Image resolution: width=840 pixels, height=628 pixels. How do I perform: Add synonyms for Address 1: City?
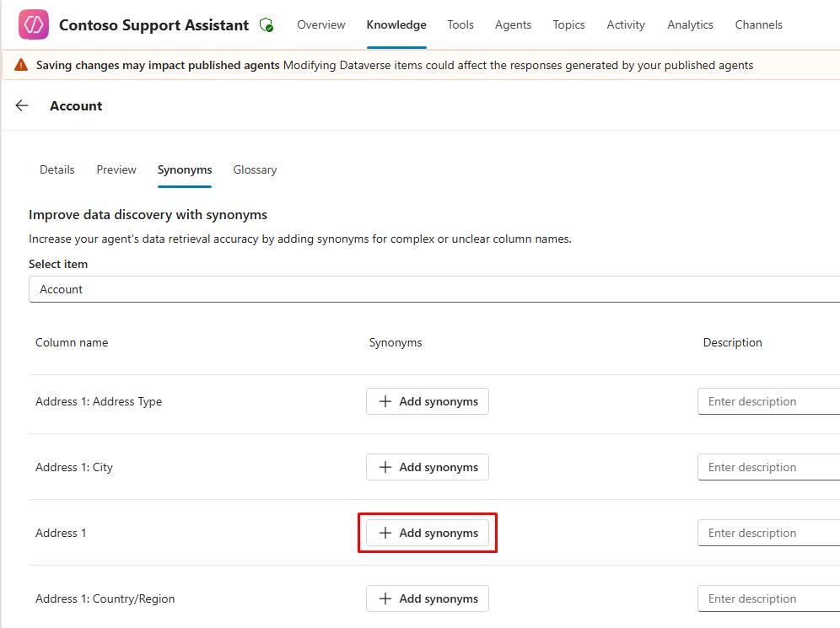[428, 467]
